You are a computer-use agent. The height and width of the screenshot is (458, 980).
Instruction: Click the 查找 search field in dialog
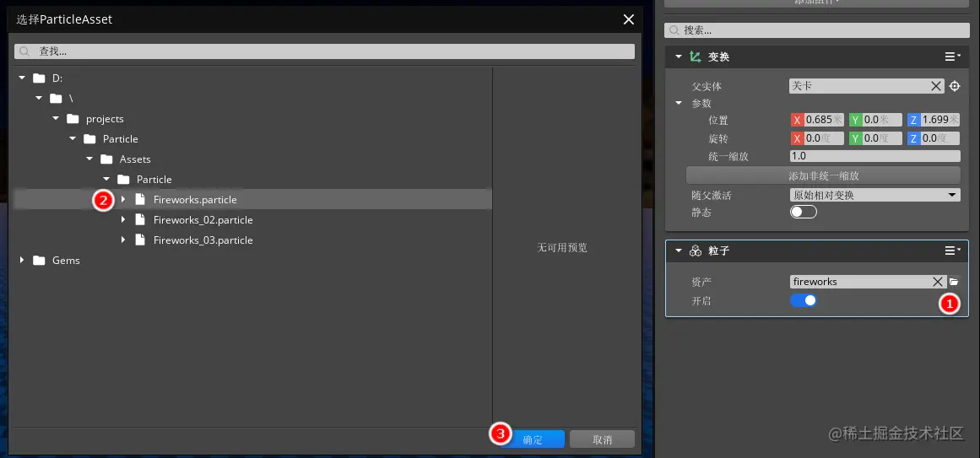[x=324, y=51]
